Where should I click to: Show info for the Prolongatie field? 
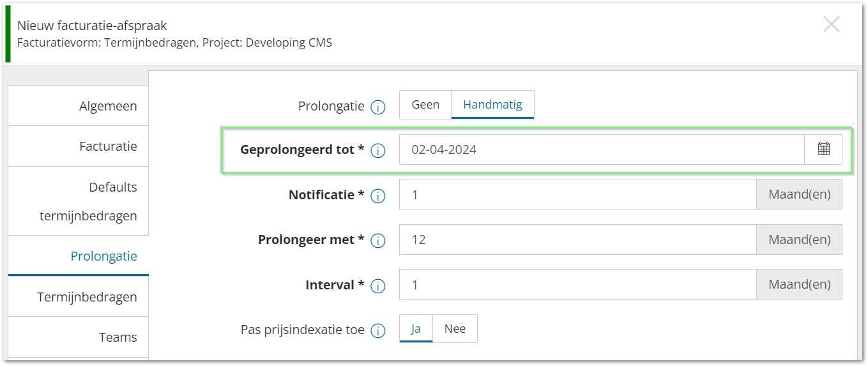[x=378, y=107]
